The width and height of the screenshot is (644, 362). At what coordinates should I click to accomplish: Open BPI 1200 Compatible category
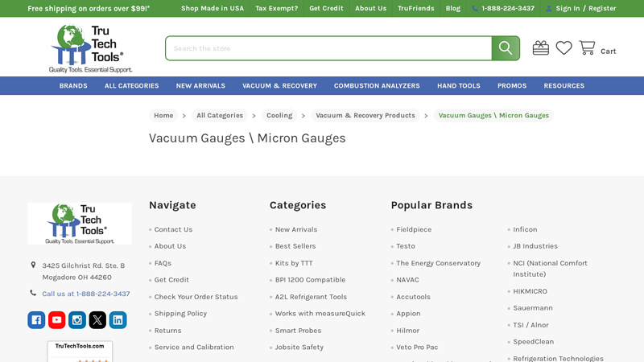coord(310,280)
